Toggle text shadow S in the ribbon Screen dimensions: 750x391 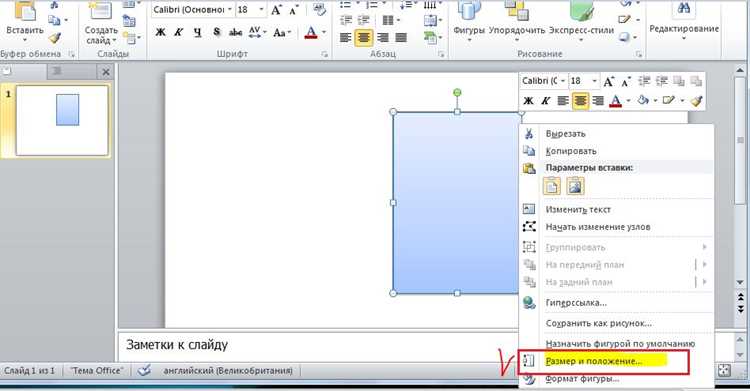tap(217, 33)
